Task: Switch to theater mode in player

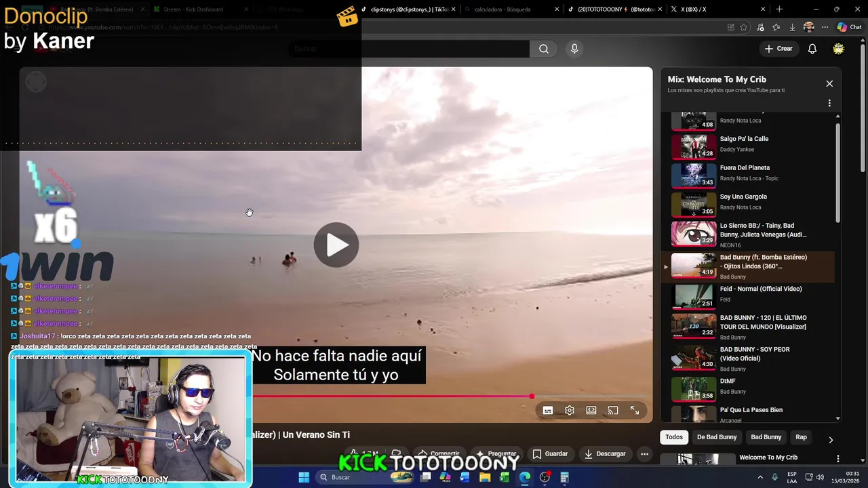Action: click(591, 410)
